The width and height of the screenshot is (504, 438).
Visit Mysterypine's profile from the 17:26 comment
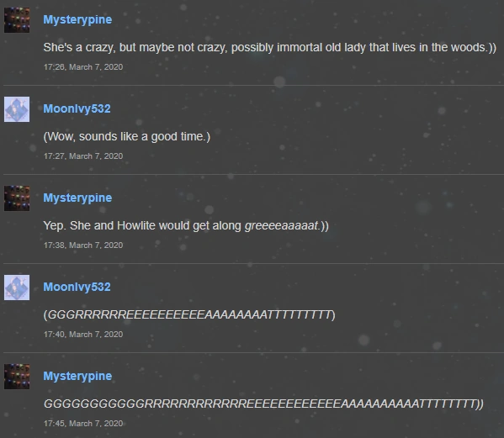tap(77, 19)
